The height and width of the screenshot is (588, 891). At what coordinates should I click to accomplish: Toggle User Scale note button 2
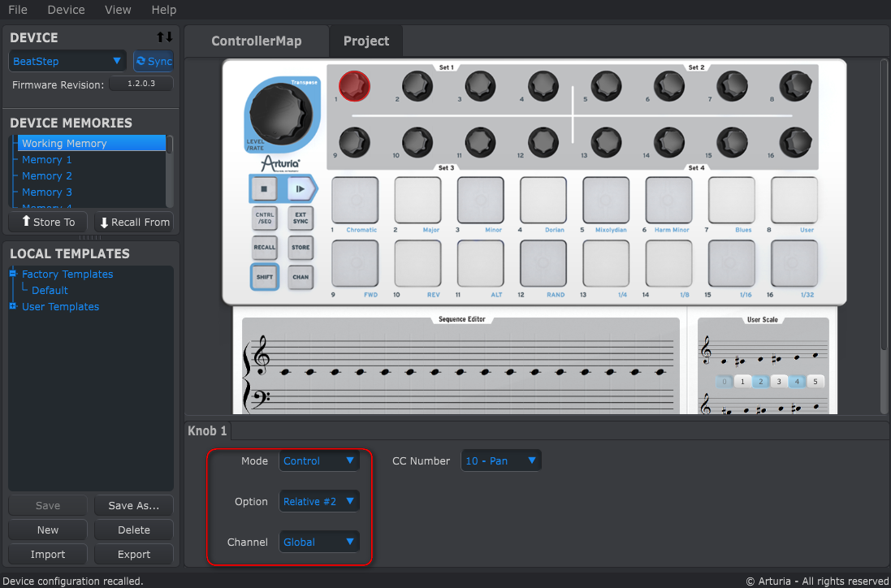(760, 382)
